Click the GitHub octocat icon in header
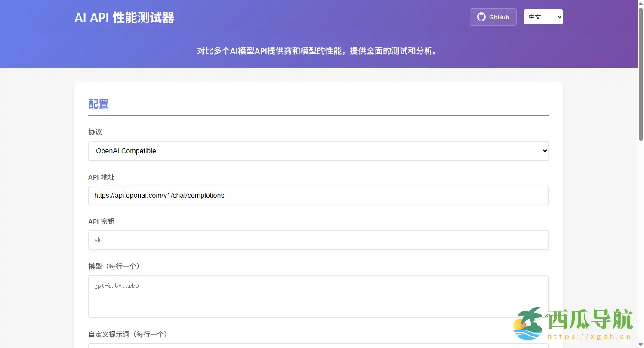Viewport: 644px width, 348px height. [x=481, y=17]
